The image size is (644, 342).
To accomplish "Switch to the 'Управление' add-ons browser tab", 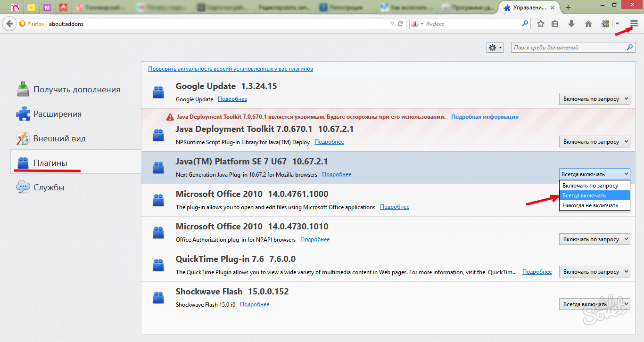I will [528, 8].
